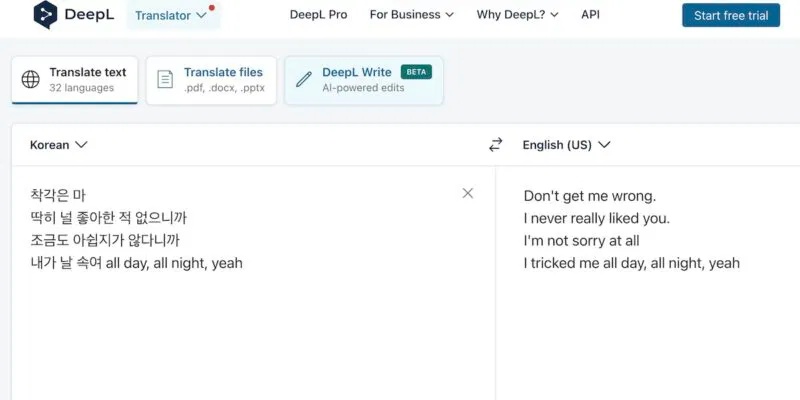Screen dimensions: 800x400
Task: Click the red notification dot on Translator
Action: coord(212,8)
